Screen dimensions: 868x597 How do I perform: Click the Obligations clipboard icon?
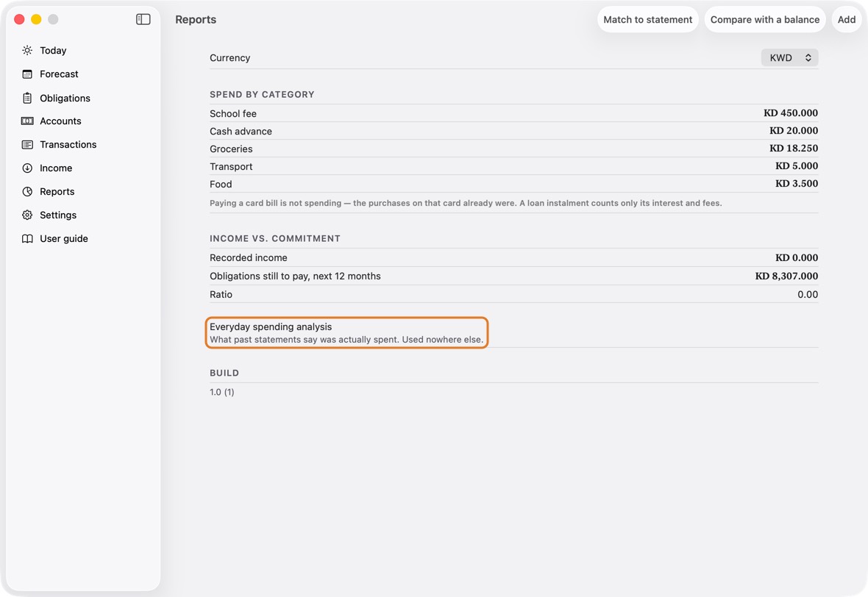(x=27, y=98)
